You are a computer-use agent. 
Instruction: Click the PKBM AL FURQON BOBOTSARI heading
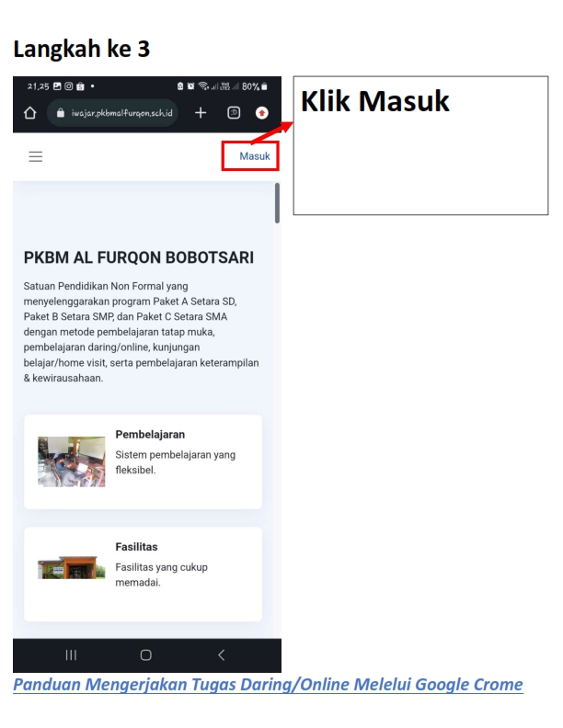tap(139, 257)
